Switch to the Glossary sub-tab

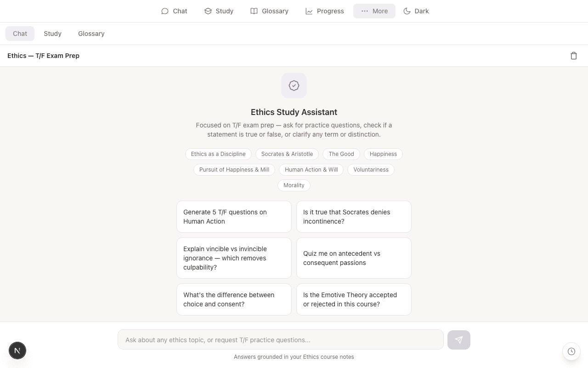pyautogui.click(x=91, y=34)
